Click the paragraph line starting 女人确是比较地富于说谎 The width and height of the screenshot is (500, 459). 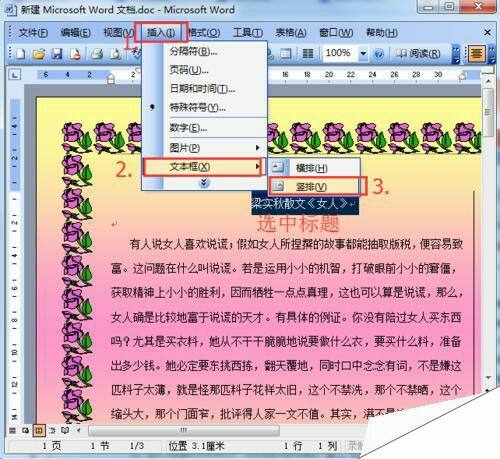point(286,317)
